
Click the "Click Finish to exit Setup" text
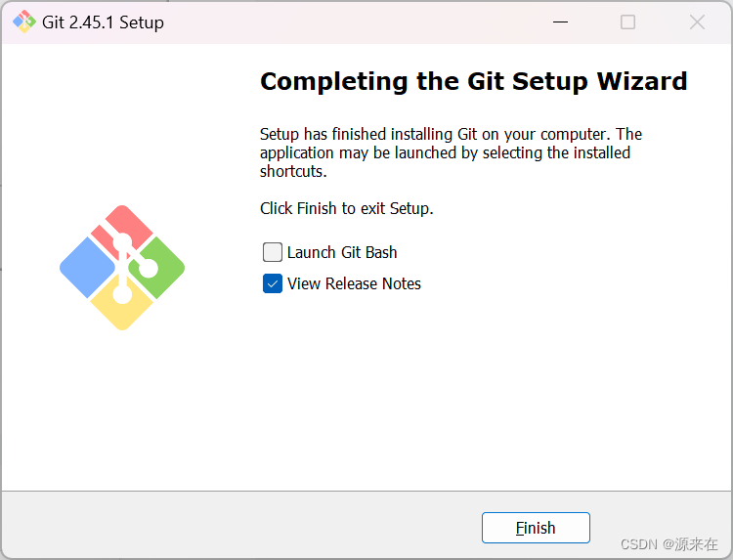[346, 208]
